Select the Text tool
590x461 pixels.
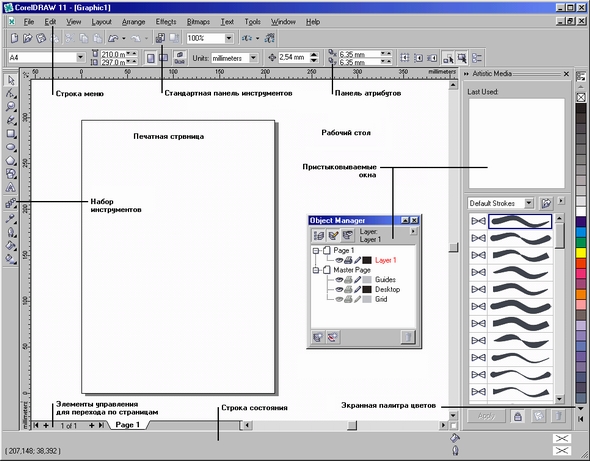tap(11, 187)
